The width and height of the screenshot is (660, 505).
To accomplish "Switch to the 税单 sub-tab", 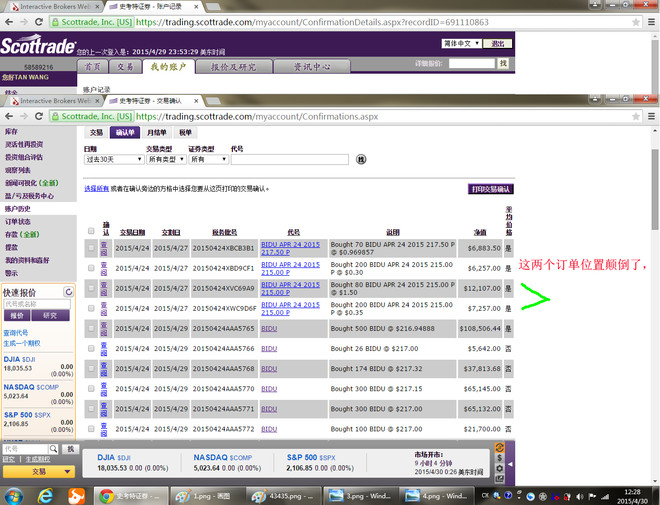I will pyautogui.click(x=185, y=133).
